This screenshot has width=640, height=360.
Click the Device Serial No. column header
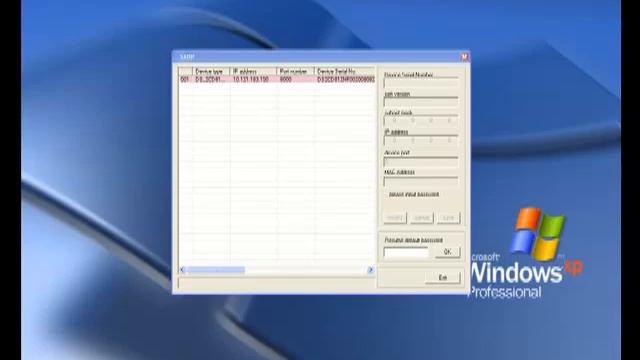[x=345, y=71]
